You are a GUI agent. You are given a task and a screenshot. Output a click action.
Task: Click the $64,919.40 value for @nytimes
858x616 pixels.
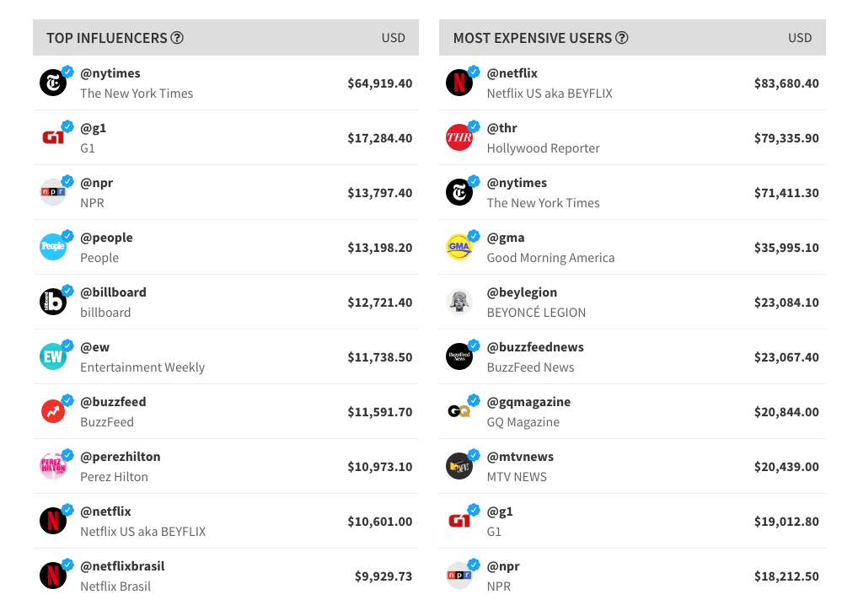click(x=379, y=83)
